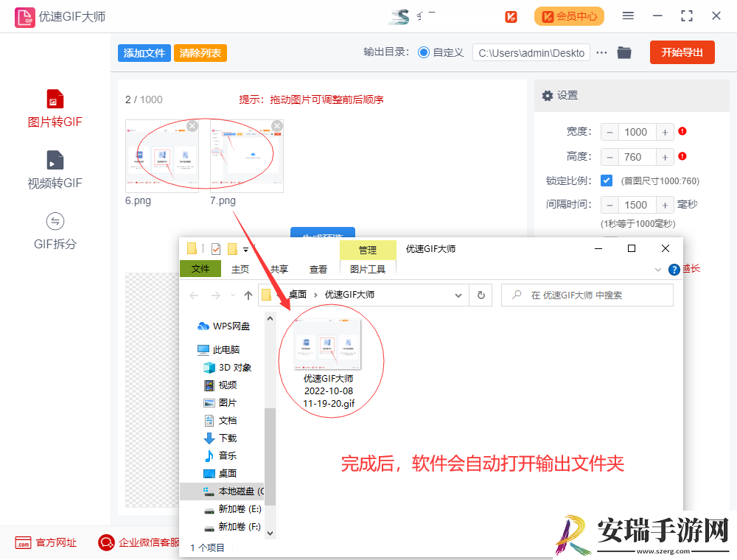737x560 pixels.
Task: Select the 7.png image thumbnail
Action: point(247,156)
